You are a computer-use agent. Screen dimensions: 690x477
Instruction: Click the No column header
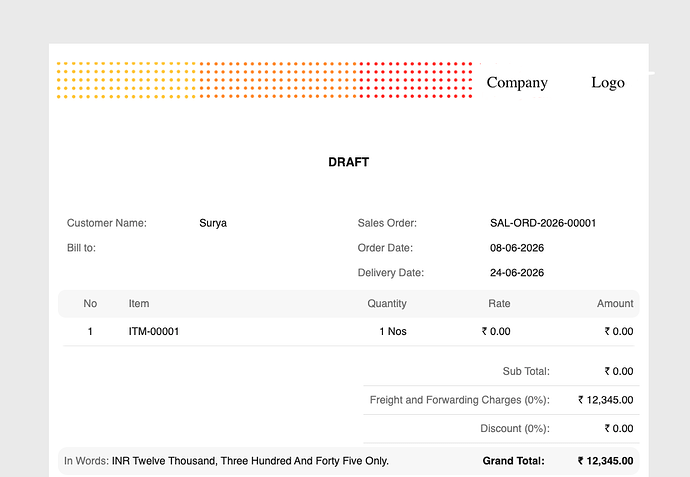[90, 304]
